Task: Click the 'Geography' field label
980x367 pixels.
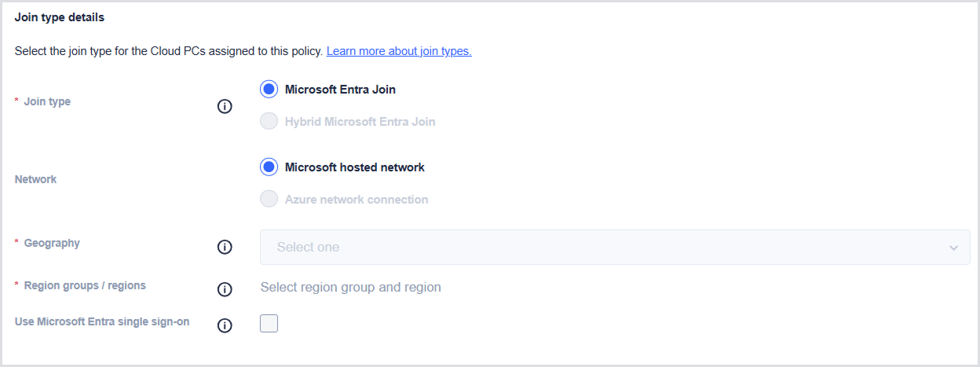Action: pos(52,244)
